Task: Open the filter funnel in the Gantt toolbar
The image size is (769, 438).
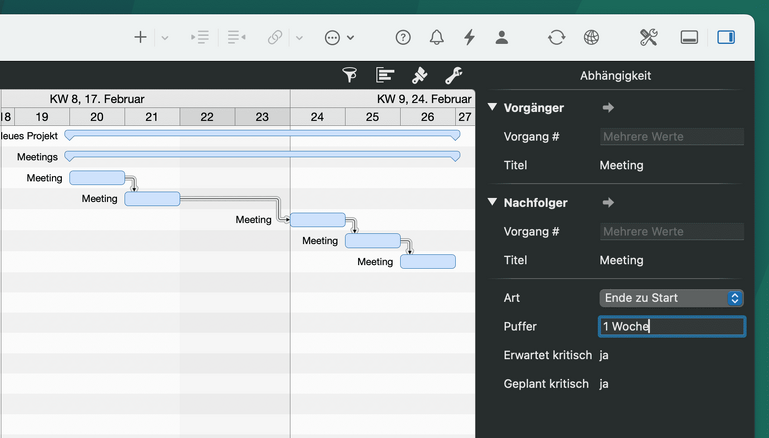Action: (x=349, y=75)
